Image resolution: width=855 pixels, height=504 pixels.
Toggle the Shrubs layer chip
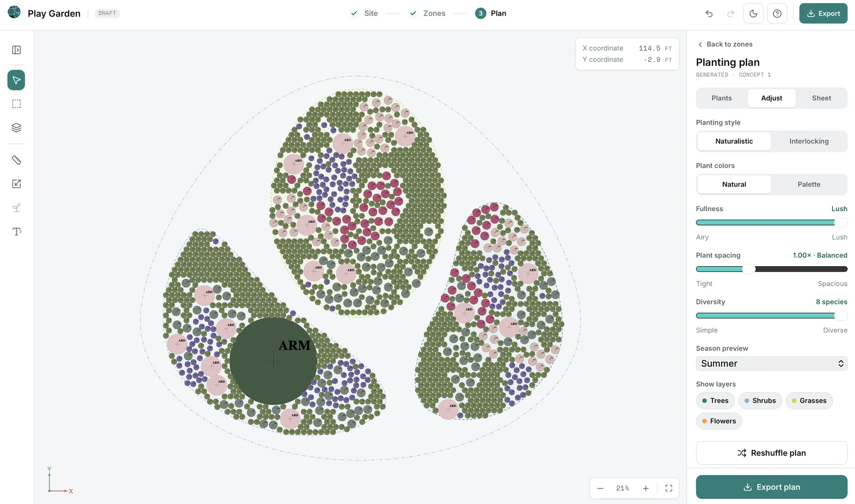pos(760,401)
